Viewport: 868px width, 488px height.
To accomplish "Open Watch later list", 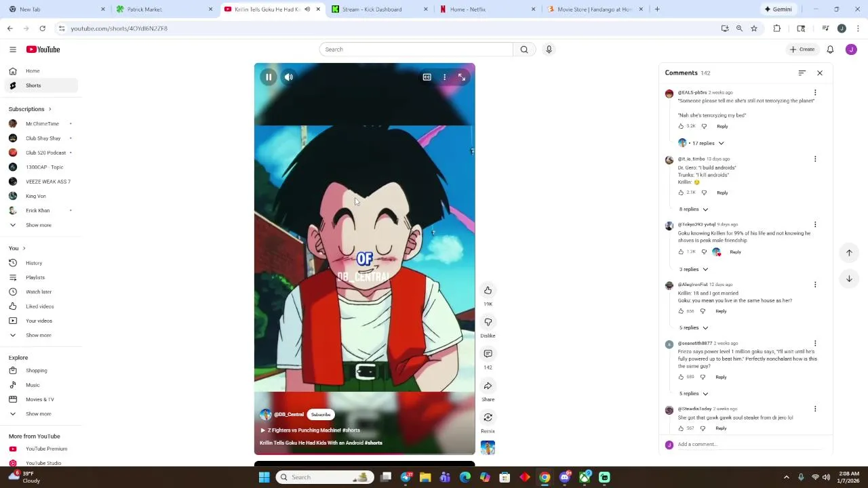I will click(x=41, y=292).
